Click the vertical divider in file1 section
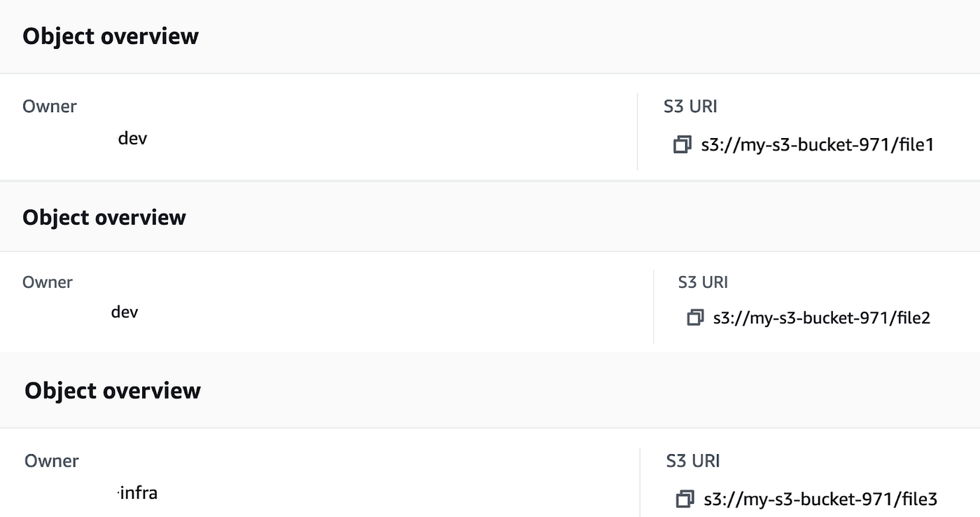The width and height of the screenshot is (980, 517). pyautogui.click(x=637, y=132)
